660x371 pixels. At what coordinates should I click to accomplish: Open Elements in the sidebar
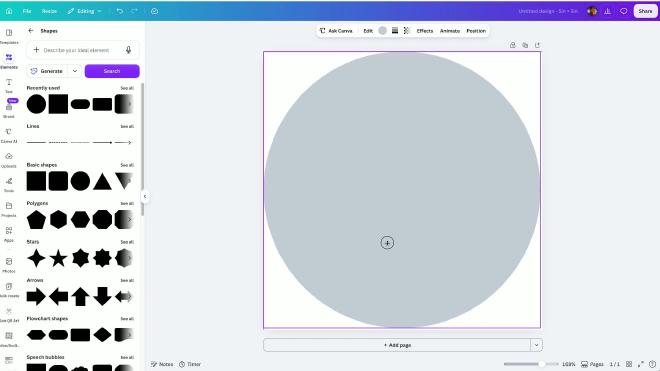click(x=9, y=61)
